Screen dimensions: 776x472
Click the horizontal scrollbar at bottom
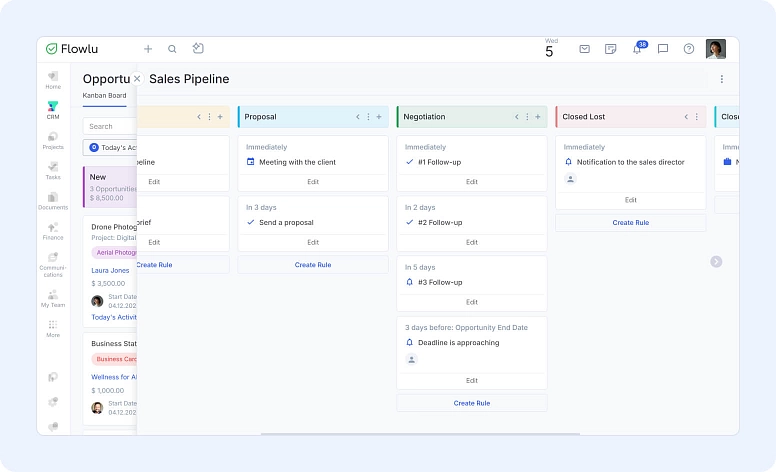420,434
